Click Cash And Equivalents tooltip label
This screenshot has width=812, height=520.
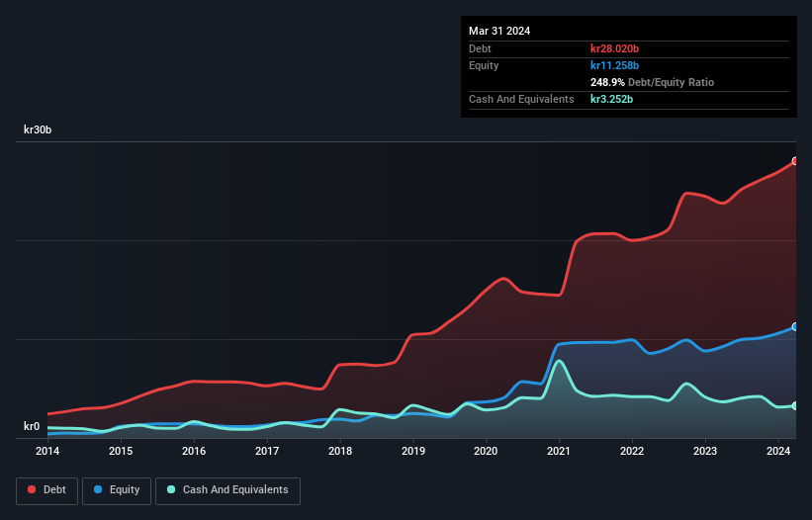(x=521, y=99)
